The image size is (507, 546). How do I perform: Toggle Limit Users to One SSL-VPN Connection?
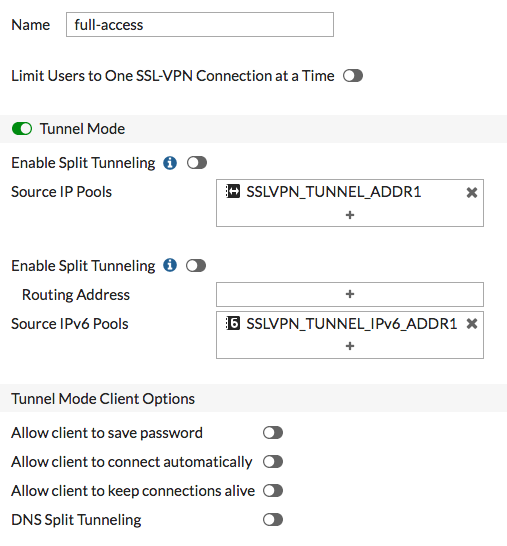[x=353, y=76]
